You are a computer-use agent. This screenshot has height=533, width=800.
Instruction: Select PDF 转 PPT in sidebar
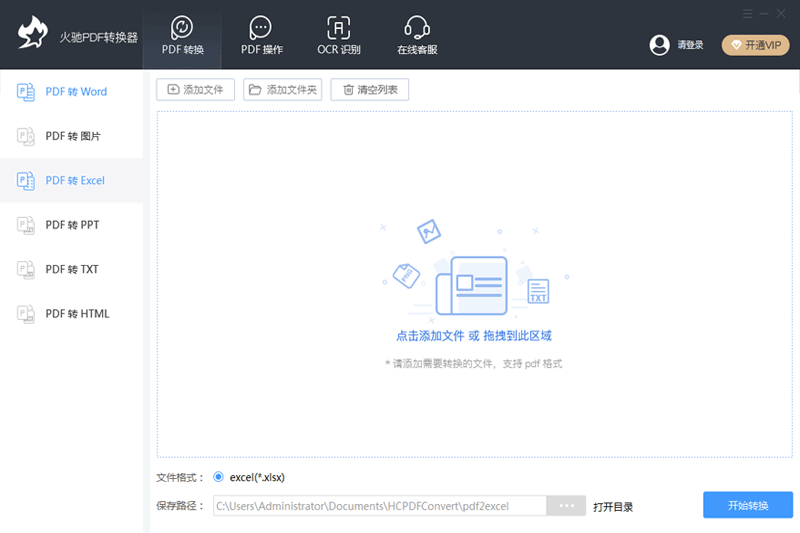(71, 225)
